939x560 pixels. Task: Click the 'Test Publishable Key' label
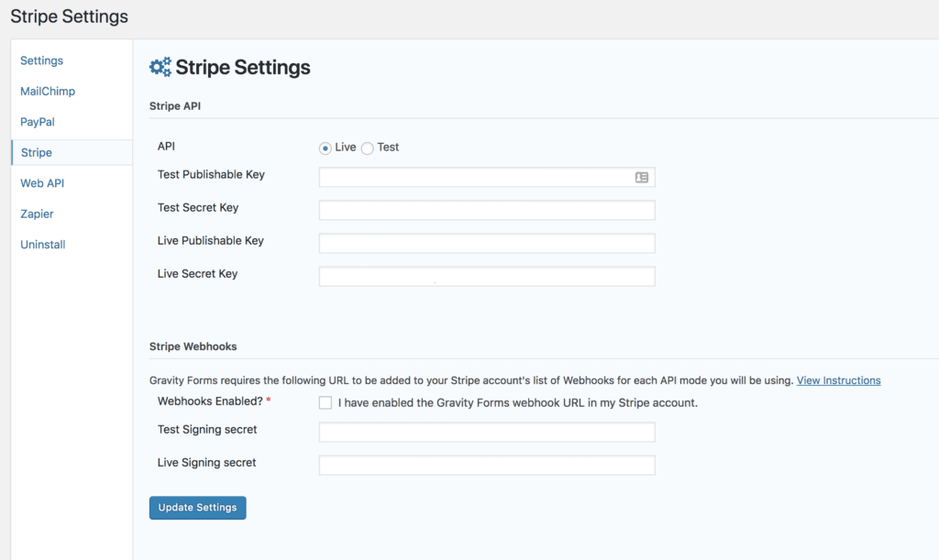(211, 175)
